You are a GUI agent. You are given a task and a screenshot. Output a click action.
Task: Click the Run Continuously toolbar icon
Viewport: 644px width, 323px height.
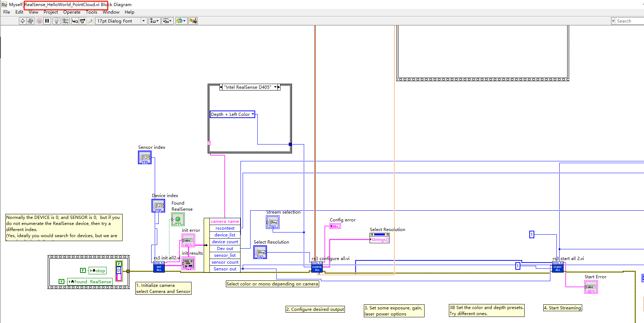tap(30, 21)
